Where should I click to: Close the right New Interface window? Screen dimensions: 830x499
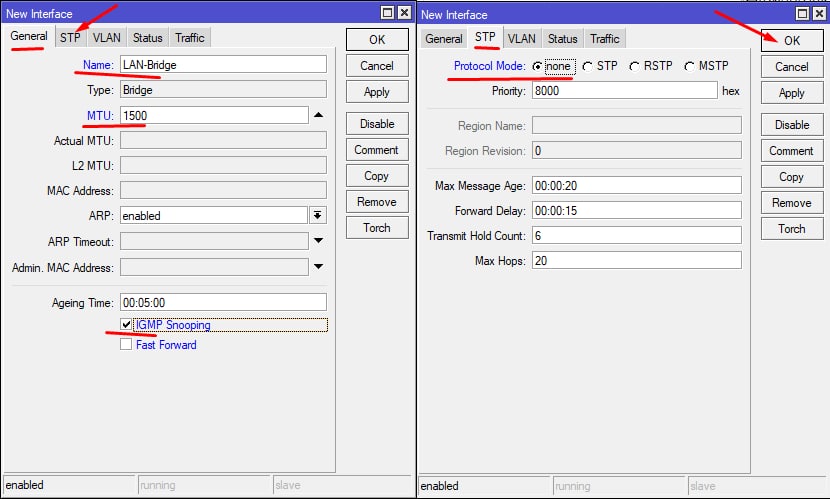tap(819, 13)
